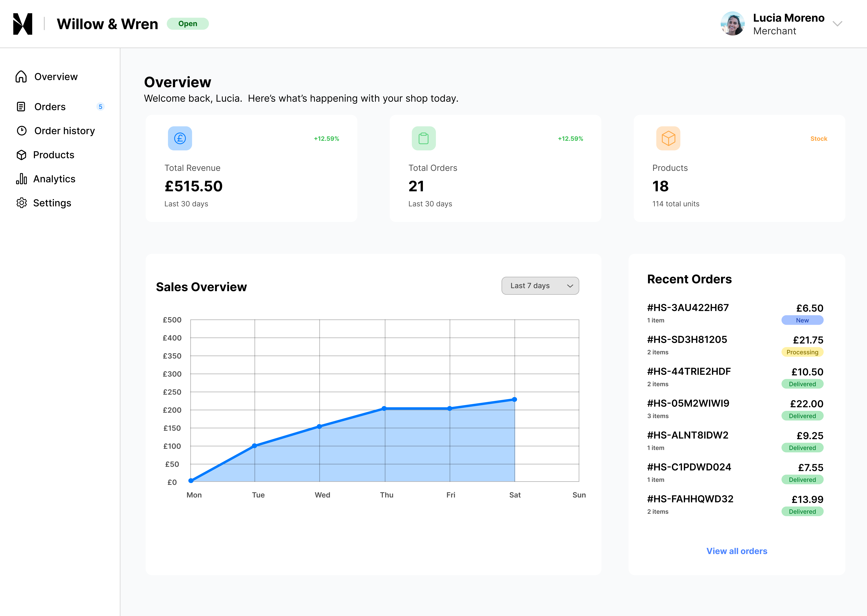Open Analytics via the bar chart icon
The height and width of the screenshot is (616, 867).
(x=22, y=179)
